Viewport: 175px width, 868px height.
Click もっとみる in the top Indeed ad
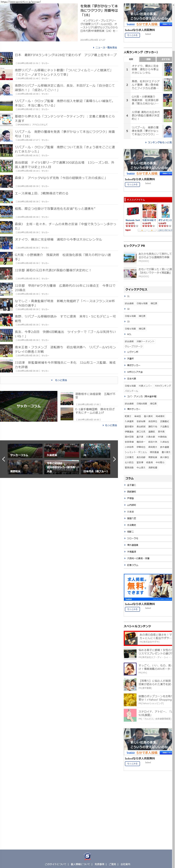pyautogui.click(x=132, y=35)
